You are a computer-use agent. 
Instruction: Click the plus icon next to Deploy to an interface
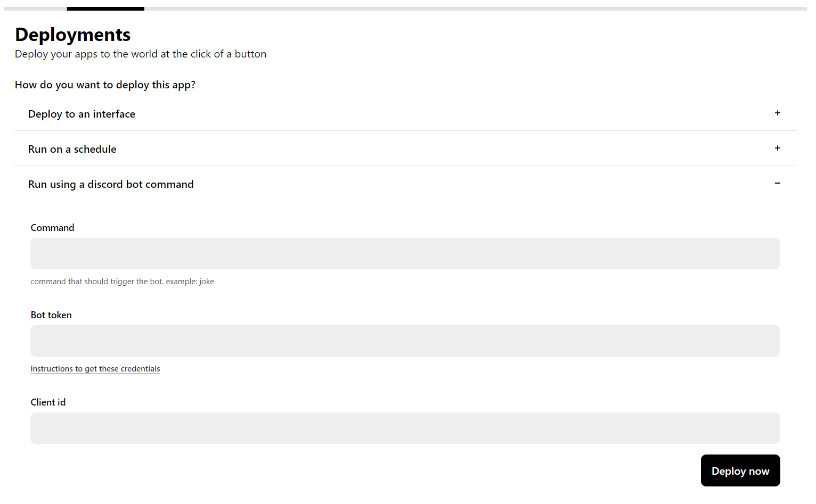coord(777,113)
